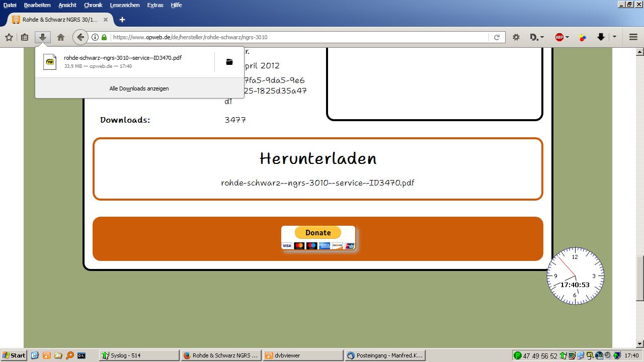Click the rohde-schwarz--ngrs-3010--service--ID3470.pdf download link
The height and width of the screenshot is (362, 644).
318,183
